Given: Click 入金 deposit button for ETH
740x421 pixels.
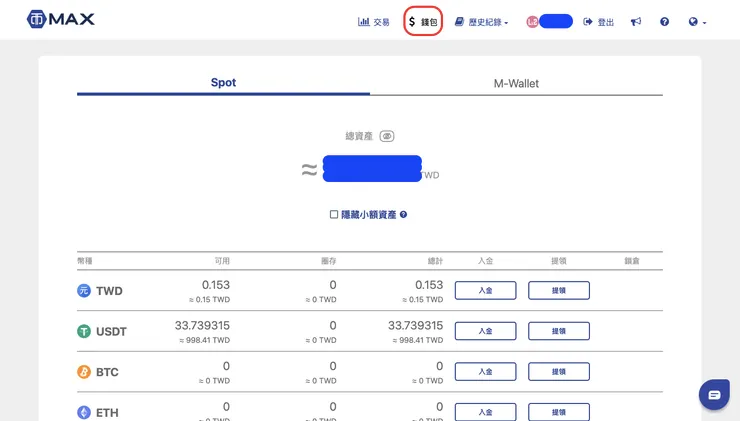Looking at the screenshot, I should 486,412.
